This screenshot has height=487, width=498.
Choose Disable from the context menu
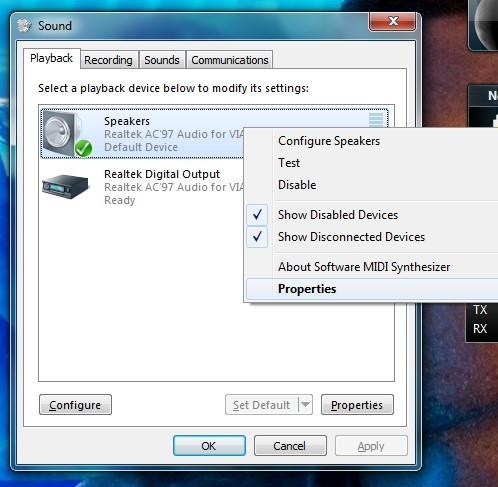coord(297,185)
